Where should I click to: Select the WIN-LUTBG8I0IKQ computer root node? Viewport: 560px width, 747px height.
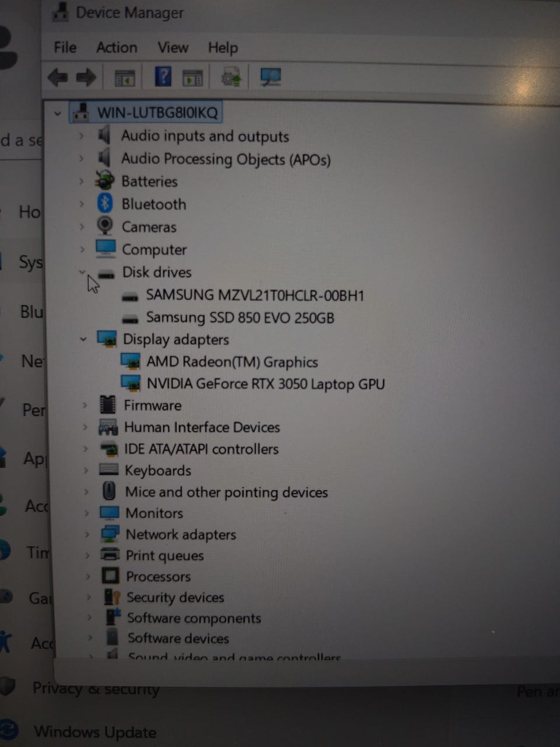coord(157,113)
